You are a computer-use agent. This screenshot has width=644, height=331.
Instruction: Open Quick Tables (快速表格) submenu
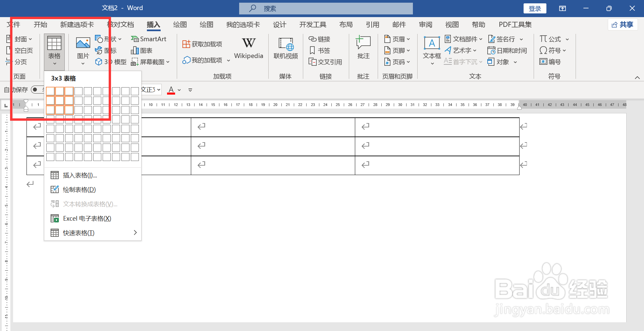click(93, 233)
